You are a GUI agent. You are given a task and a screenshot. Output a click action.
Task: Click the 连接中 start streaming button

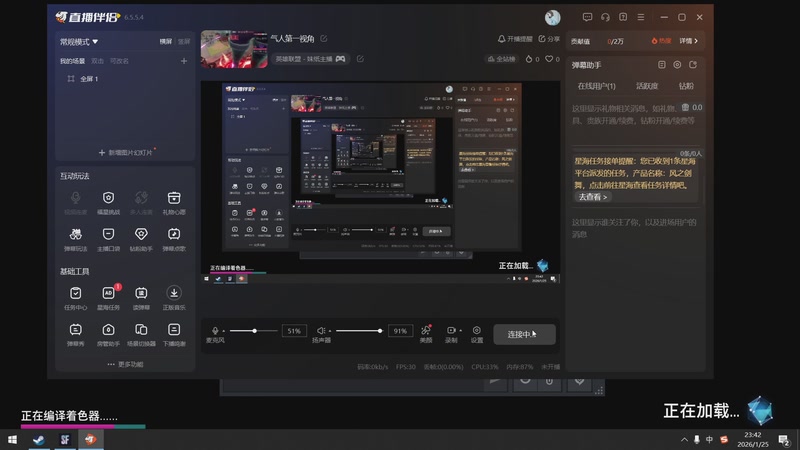pyautogui.click(x=524, y=334)
